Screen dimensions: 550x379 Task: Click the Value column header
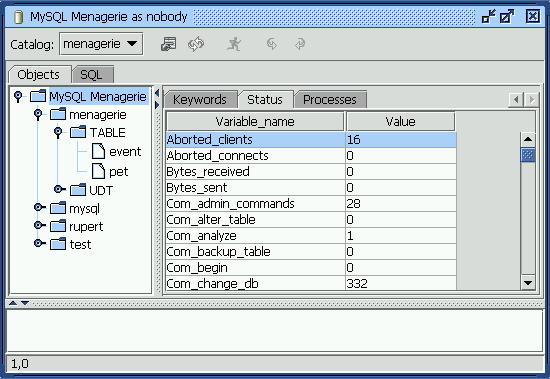coord(400,121)
